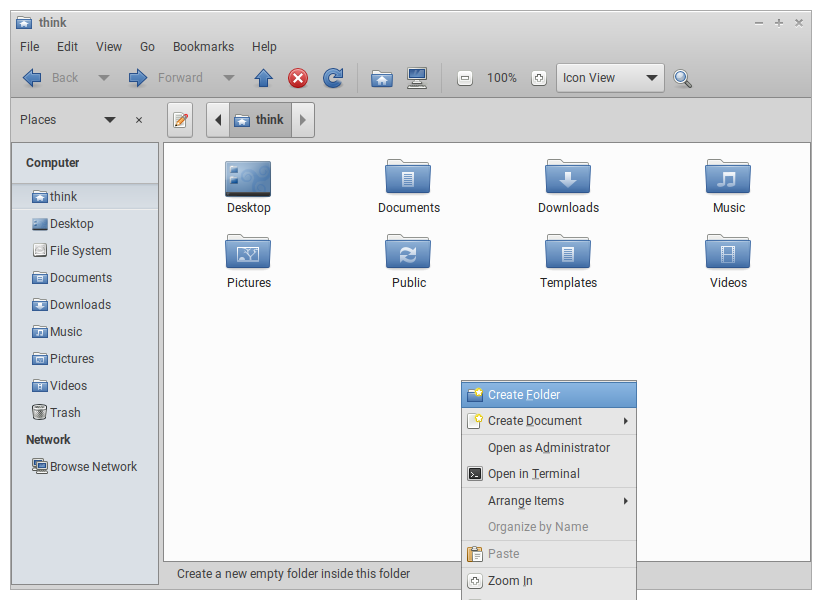This screenshot has height=600, width=822.
Task: Open the Home folder toolbar icon
Action: click(x=382, y=79)
